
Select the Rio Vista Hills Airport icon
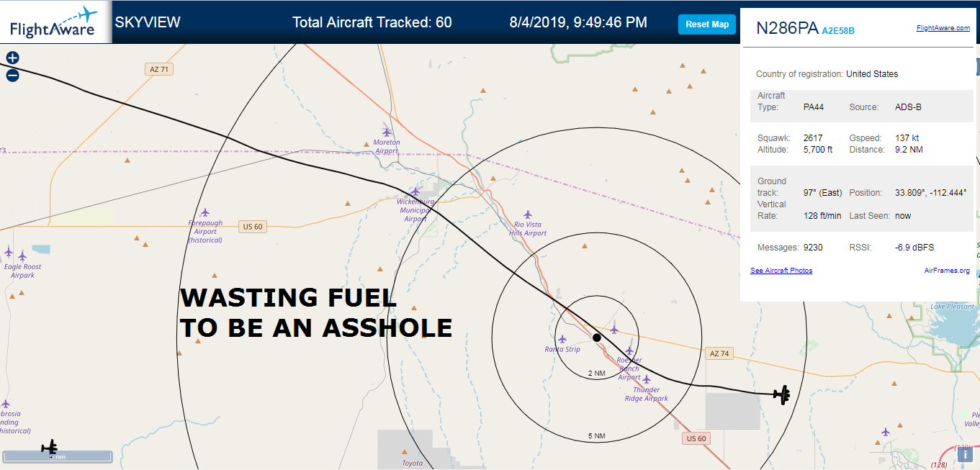(528, 214)
